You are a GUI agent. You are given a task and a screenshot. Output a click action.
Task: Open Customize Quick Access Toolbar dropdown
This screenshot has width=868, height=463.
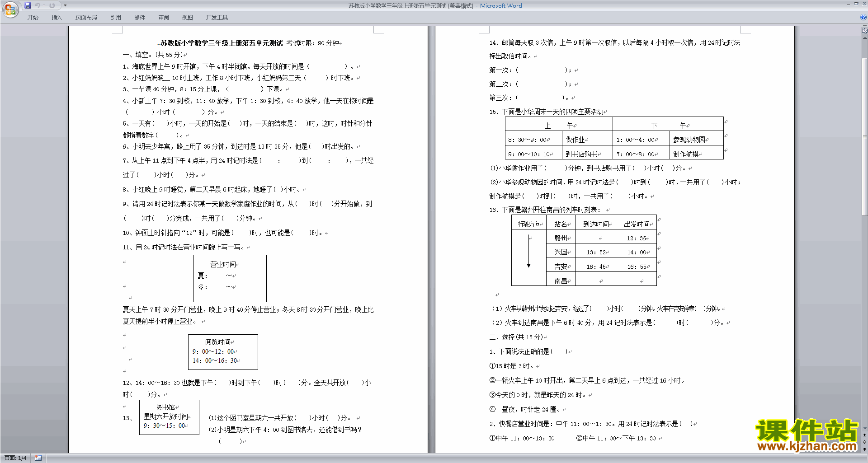[x=65, y=5]
